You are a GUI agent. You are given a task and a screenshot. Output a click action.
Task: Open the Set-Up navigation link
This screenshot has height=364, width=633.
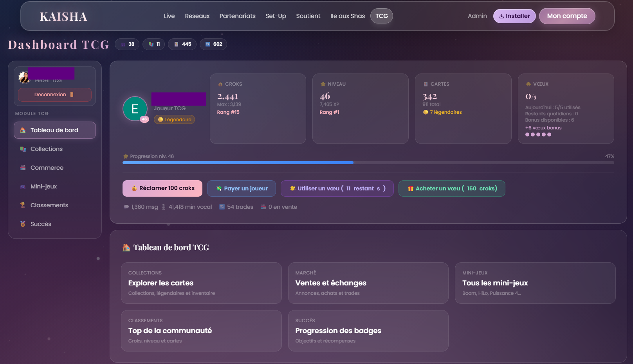click(276, 16)
